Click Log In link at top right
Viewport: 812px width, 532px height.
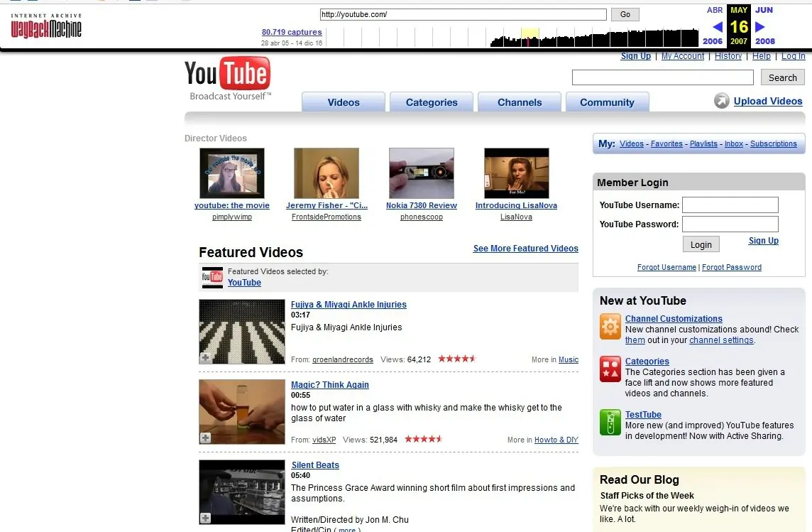click(793, 56)
